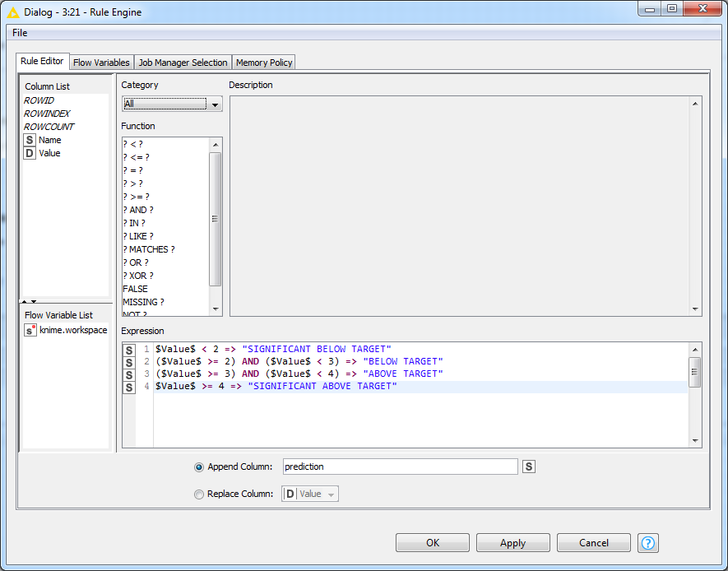Open the File menu
Screen dimensions: 728x571
pyautogui.click(x=20, y=33)
